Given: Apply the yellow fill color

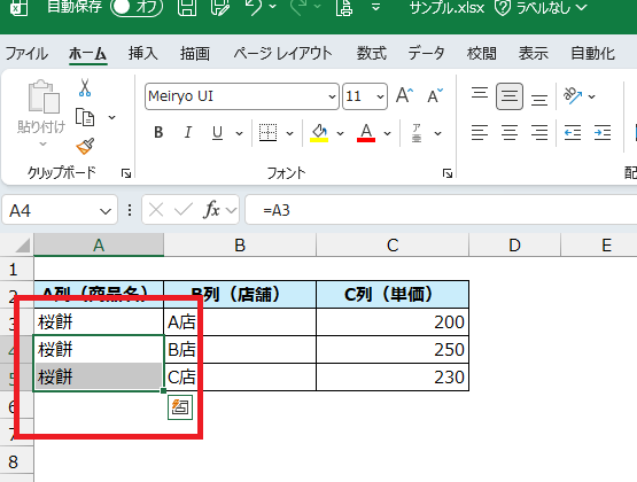Looking at the screenshot, I should (x=319, y=132).
